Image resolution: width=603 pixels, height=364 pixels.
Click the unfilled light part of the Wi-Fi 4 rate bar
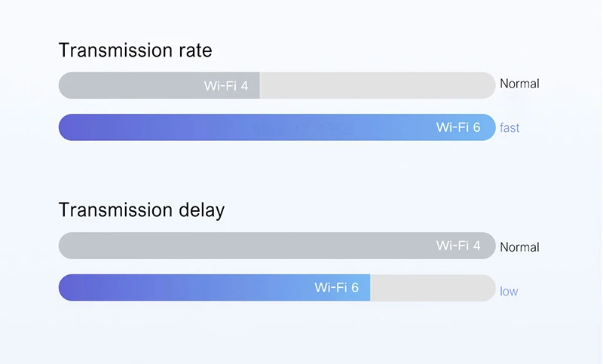(x=377, y=85)
